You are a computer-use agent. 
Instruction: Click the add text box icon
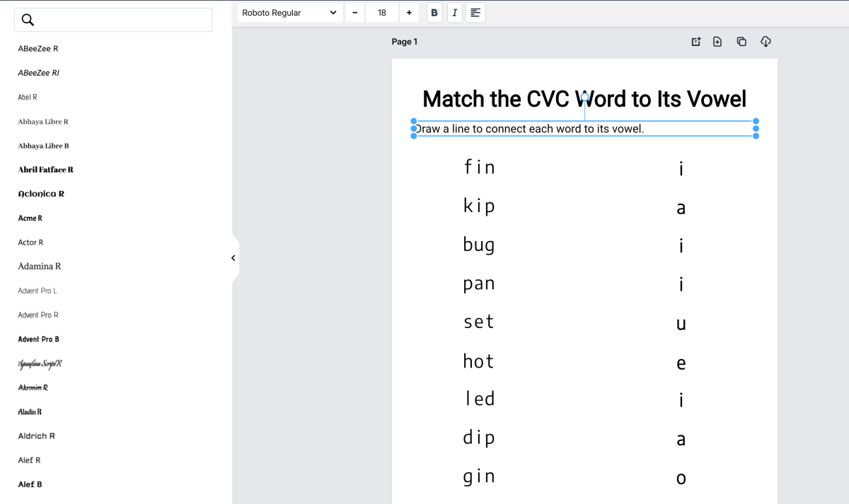pyautogui.click(x=695, y=42)
